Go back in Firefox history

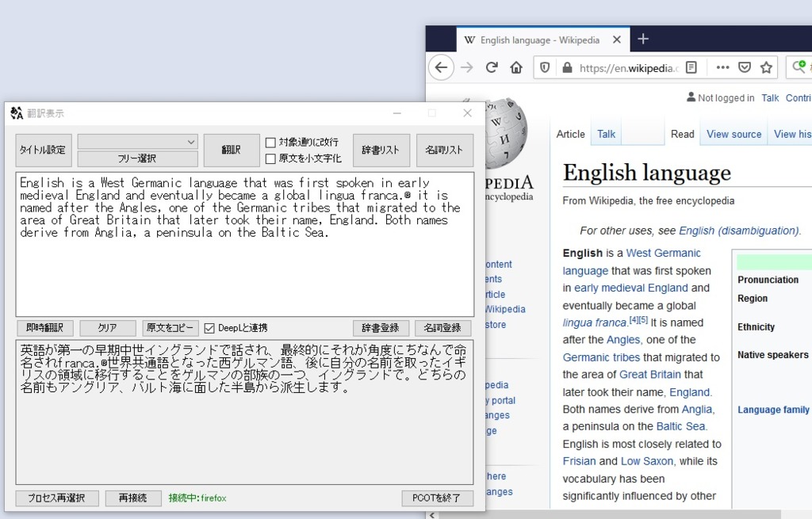coord(441,67)
